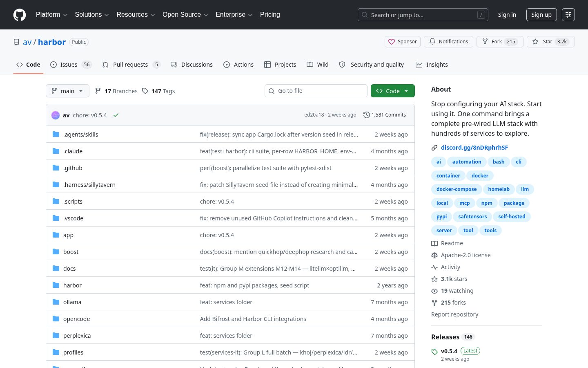The height and width of the screenshot is (368, 588).
Task: Click the search magnifier icon in header
Action: 365,15
